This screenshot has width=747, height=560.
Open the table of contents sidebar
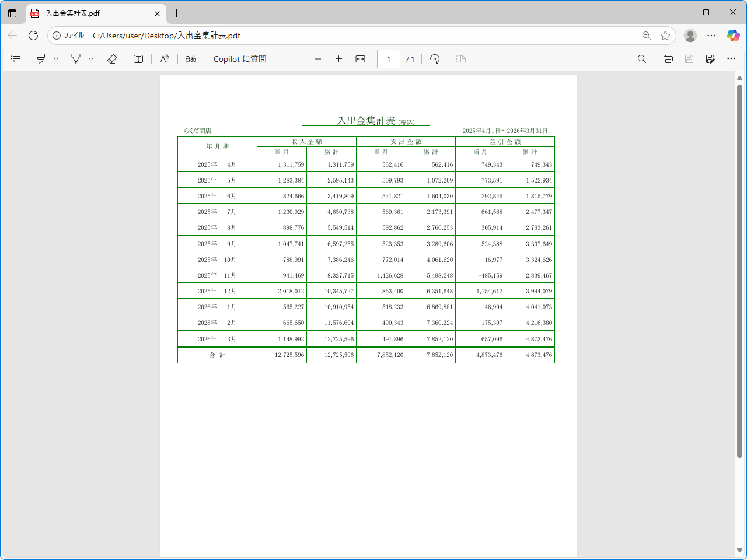pyautogui.click(x=16, y=59)
